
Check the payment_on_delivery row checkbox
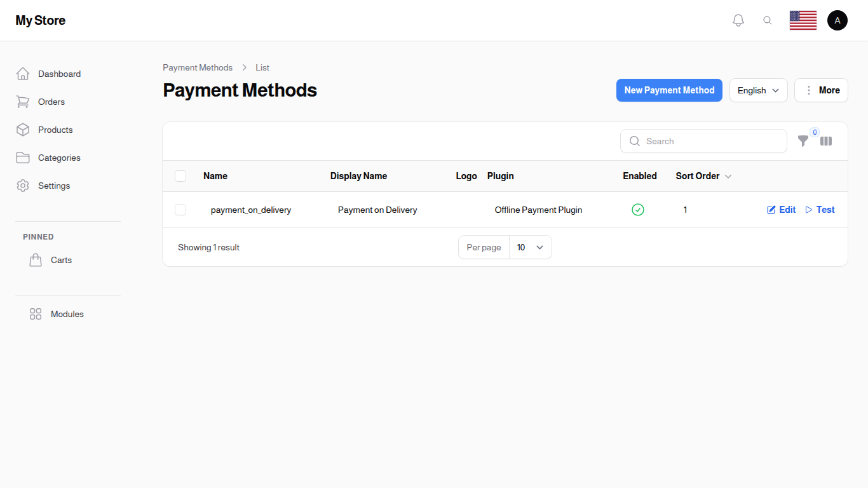click(x=180, y=210)
